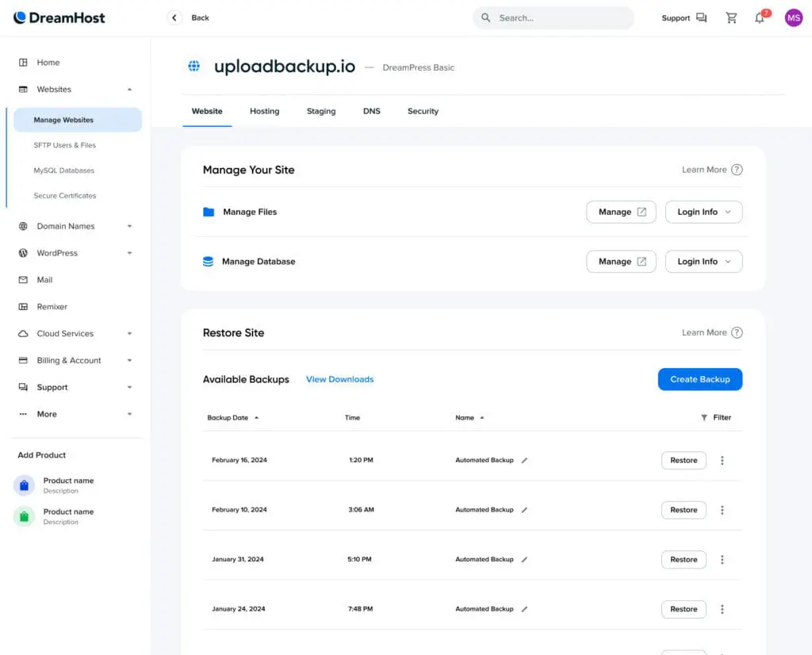
Task: Open Secure Certificates in sidebar
Action: pyautogui.click(x=65, y=196)
